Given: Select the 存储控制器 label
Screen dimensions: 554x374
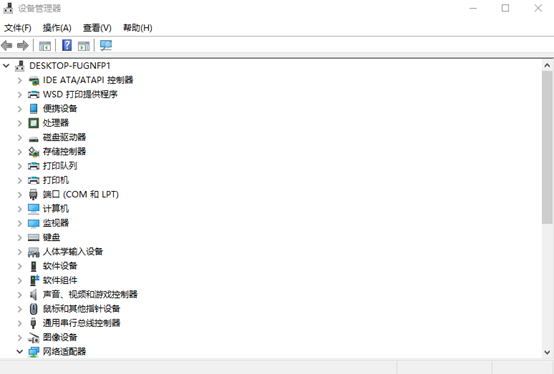Looking at the screenshot, I should [x=64, y=152].
